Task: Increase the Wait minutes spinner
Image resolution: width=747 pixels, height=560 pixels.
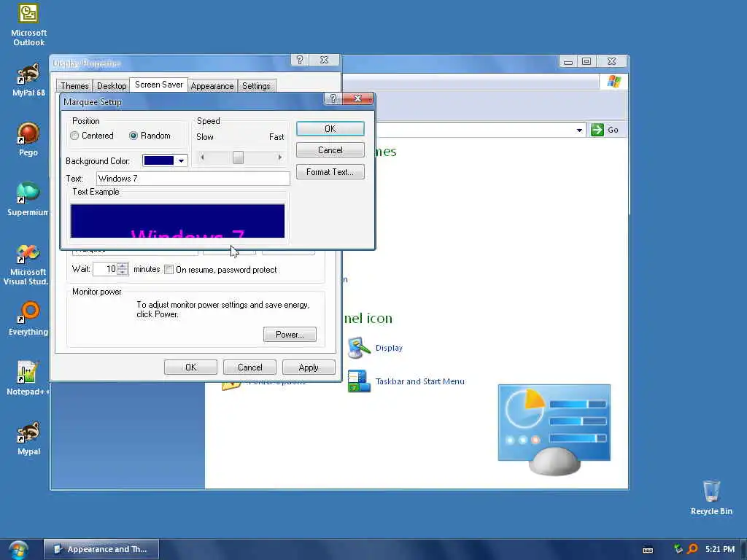Action: [123, 265]
